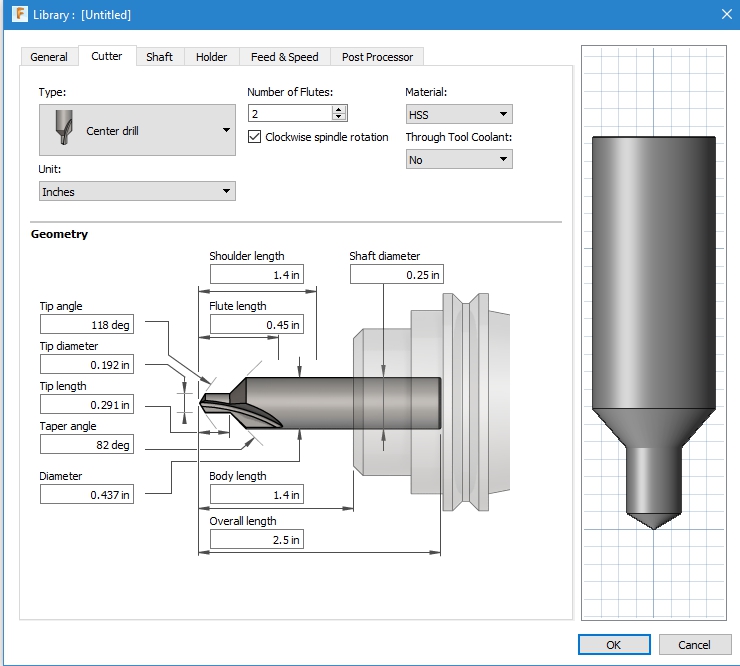Switch to the General tab

(49, 57)
